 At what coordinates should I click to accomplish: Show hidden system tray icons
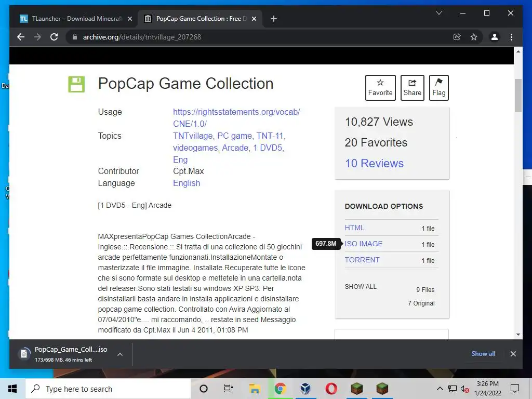(440, 389)
